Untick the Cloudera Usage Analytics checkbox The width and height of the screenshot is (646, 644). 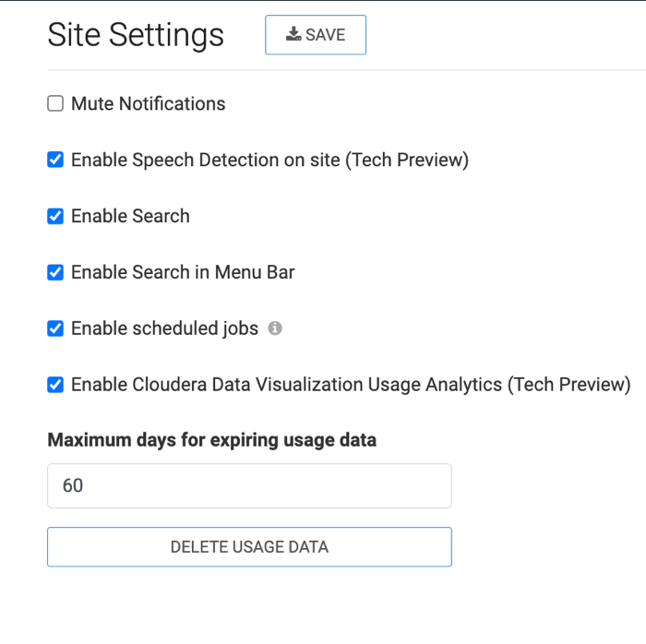point(55,385)
